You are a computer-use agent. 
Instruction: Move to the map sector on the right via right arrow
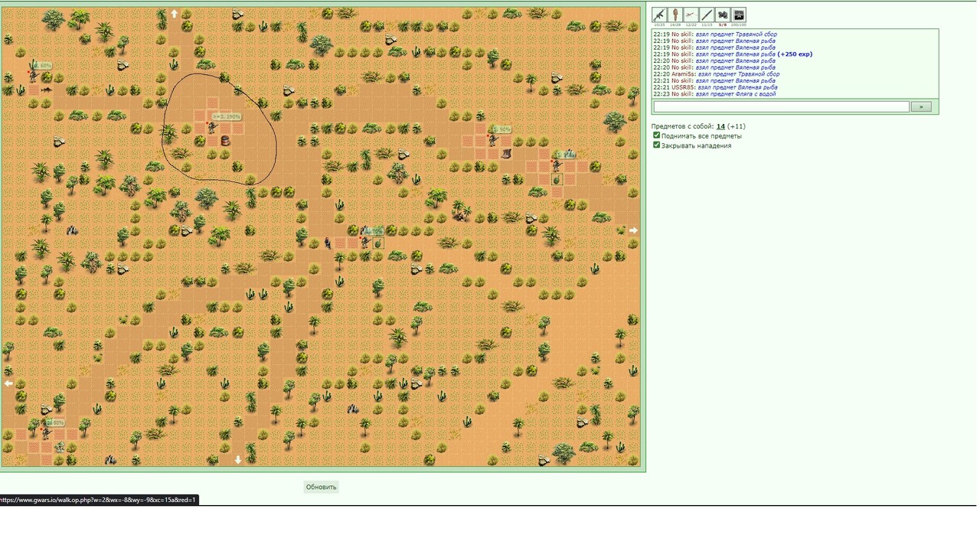click(633, 230)
